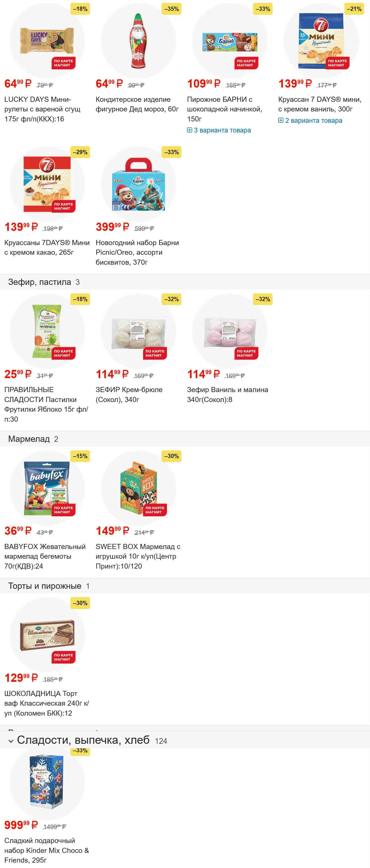
Task: Click the По карте Магнит badge on babyfox
Action: click(63, 510)
